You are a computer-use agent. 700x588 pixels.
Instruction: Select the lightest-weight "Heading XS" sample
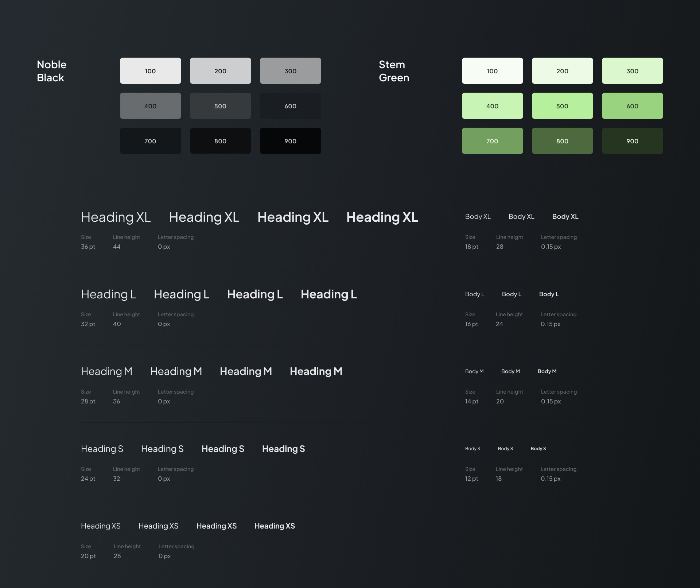point(101,526)
